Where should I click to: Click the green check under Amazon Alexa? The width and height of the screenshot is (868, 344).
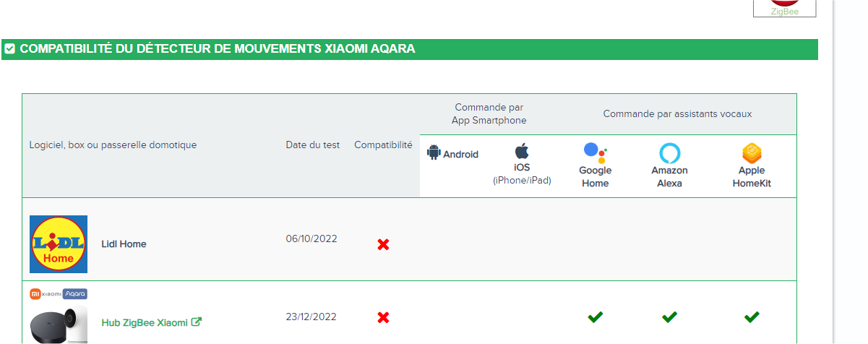670,317
